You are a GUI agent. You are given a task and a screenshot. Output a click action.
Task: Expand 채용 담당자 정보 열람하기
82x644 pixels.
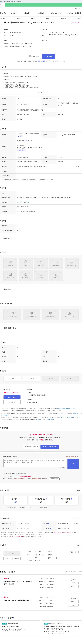point(50,446)
